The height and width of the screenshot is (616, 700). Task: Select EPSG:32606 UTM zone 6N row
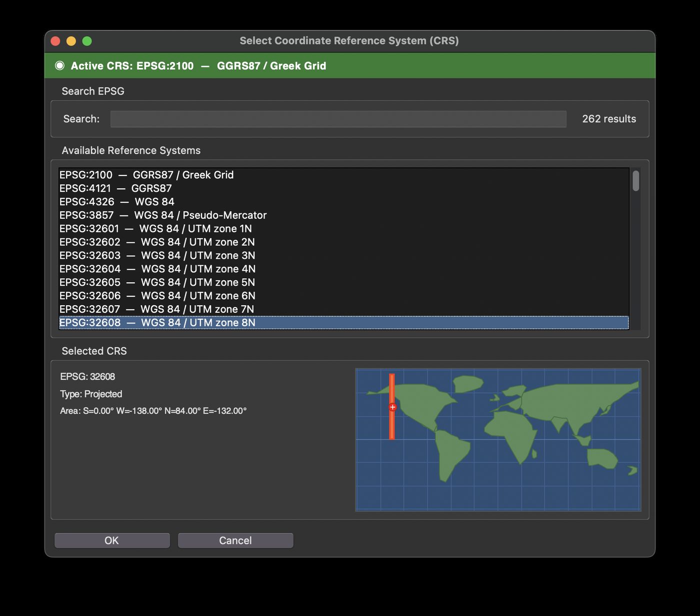(343, 296)
